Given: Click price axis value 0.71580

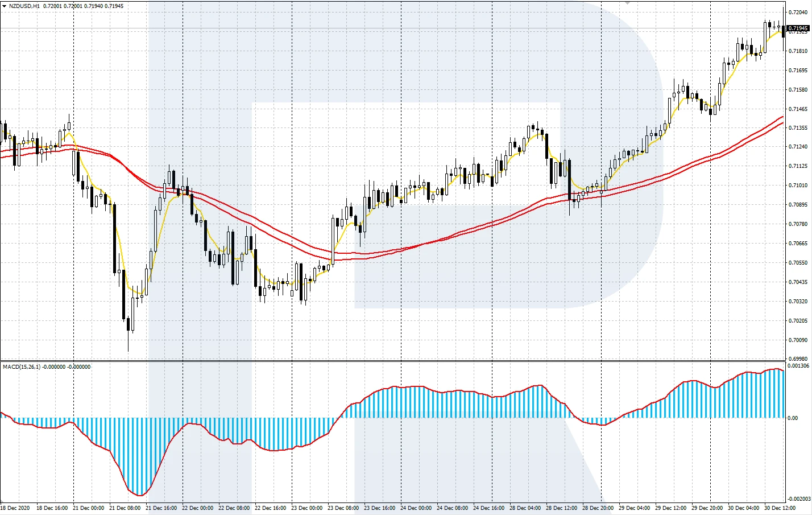Looking at the screenshot, I should point(798,90).
